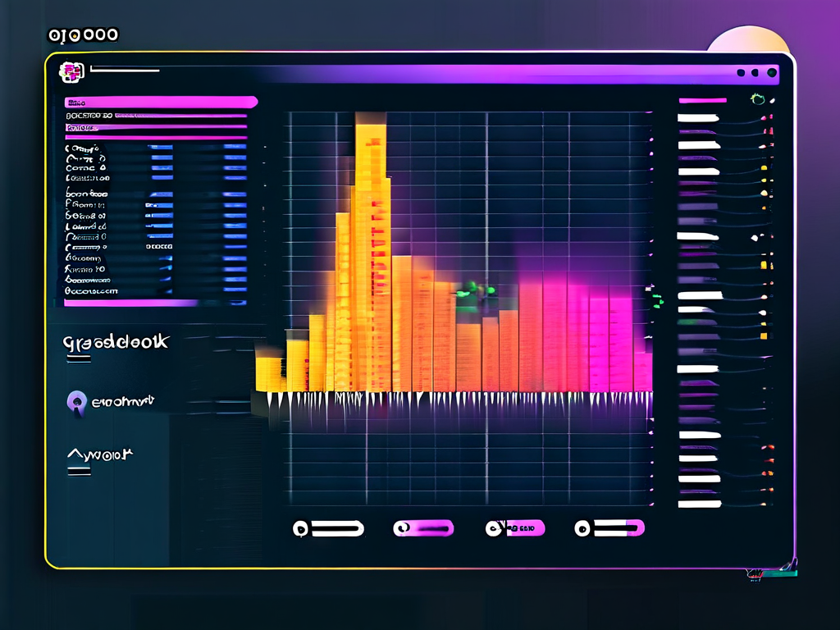Click the first white circle icon below the chart
The image size is (840, 630).
301,529
